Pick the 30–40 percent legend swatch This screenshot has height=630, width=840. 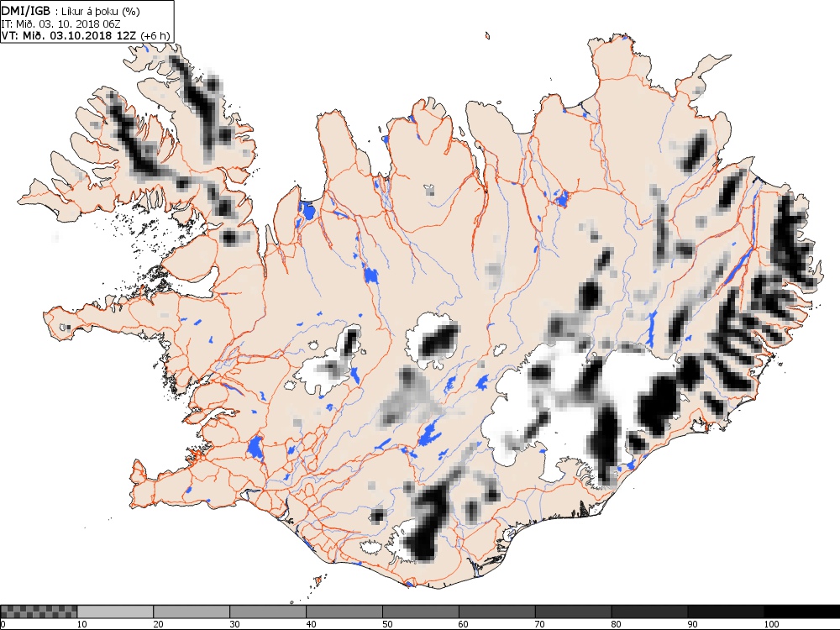268,612
